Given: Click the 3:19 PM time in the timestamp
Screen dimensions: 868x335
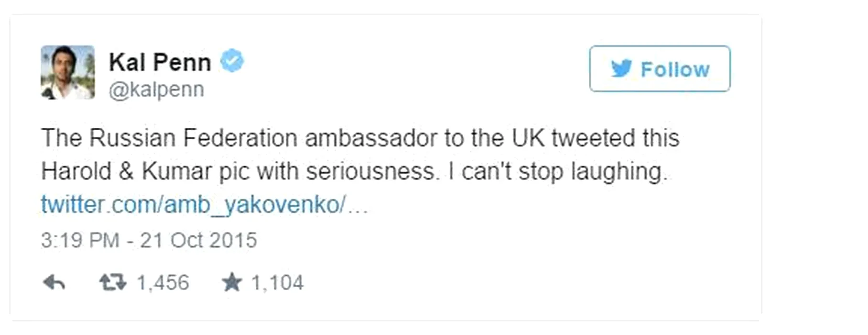Looking at the screenshot, I should pos(80,240).
